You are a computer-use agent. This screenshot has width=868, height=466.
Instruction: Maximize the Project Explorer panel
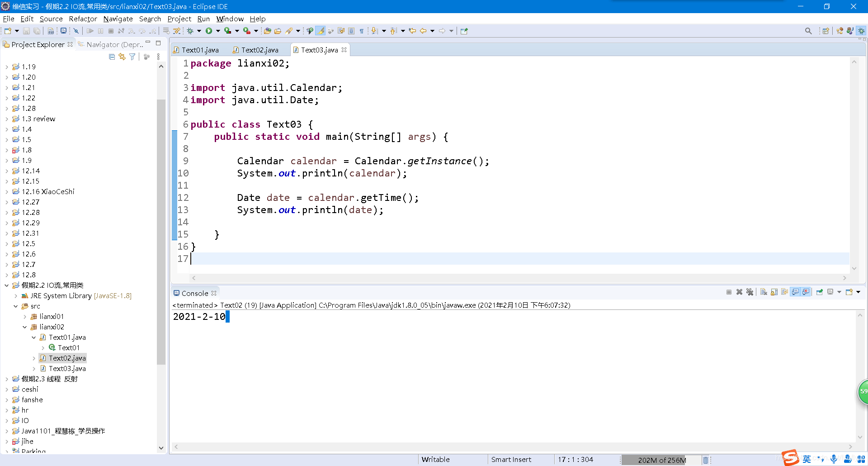(x=158, y=43)
